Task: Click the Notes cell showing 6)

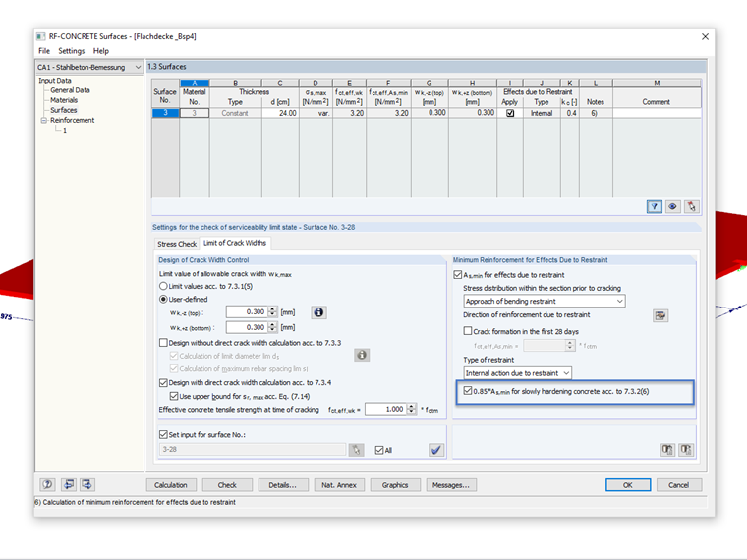Action: point(596,113)
